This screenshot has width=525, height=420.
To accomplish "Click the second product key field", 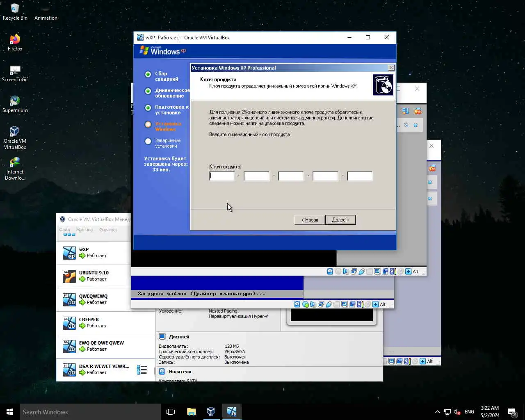I will tap(257, 176).
